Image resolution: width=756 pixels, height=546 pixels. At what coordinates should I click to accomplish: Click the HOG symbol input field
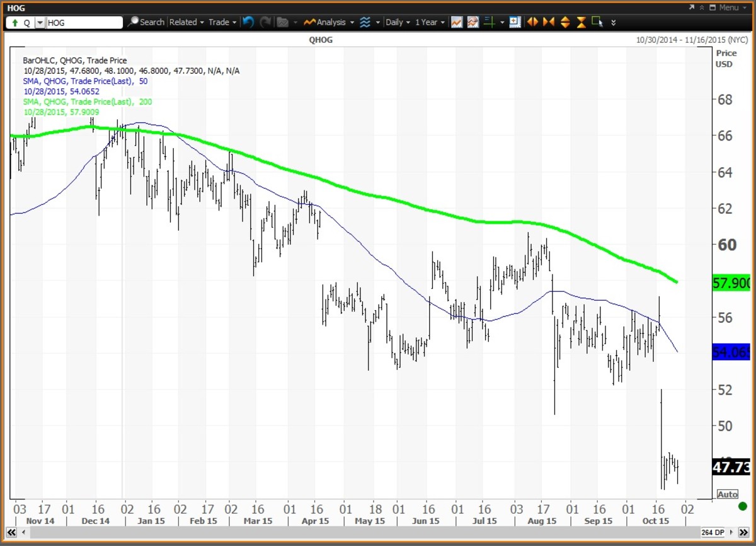coord(85,23)
